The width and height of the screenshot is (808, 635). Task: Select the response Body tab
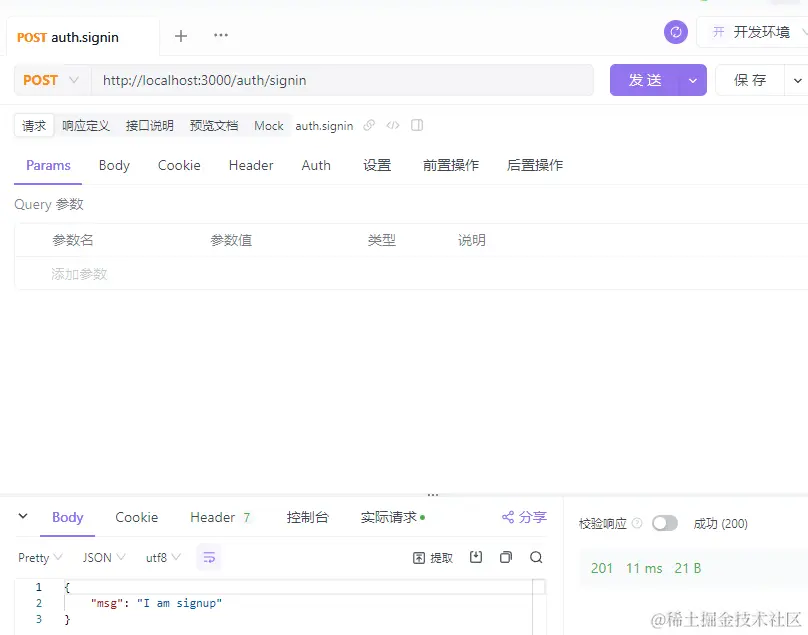(x=68, y=517)
